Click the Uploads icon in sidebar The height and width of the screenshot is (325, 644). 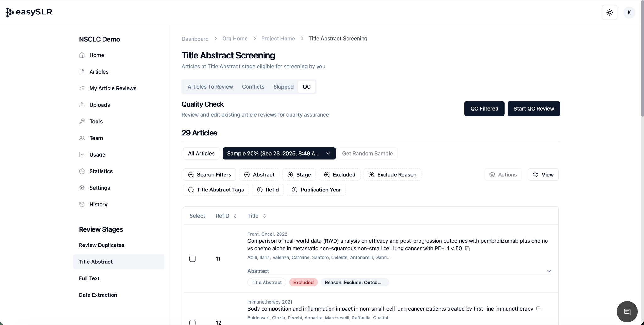[x=82, y=105]
